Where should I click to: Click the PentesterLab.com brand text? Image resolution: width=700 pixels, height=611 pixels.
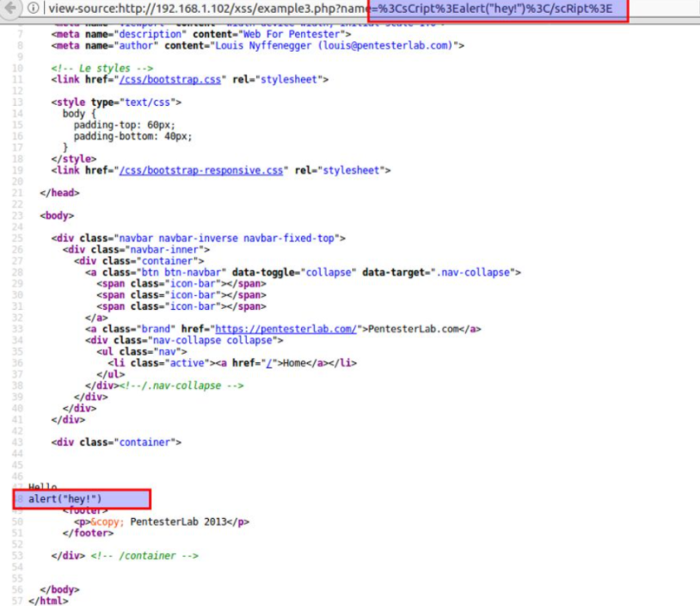414,330
